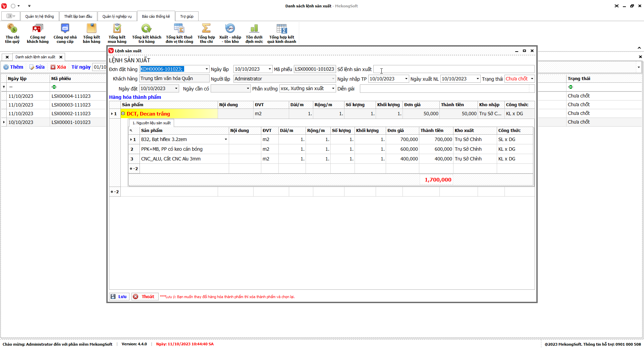Image resolution: width=644 pixels, height=348 pixels.
Task: Click the Thoát button
Action: [x=145, y=297]
